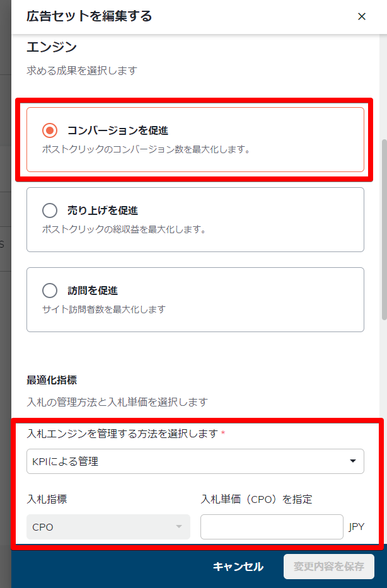Click the JPY currency label
This screenshot has height=588, width=387.
pyautogui.click(x=357, y=527)
